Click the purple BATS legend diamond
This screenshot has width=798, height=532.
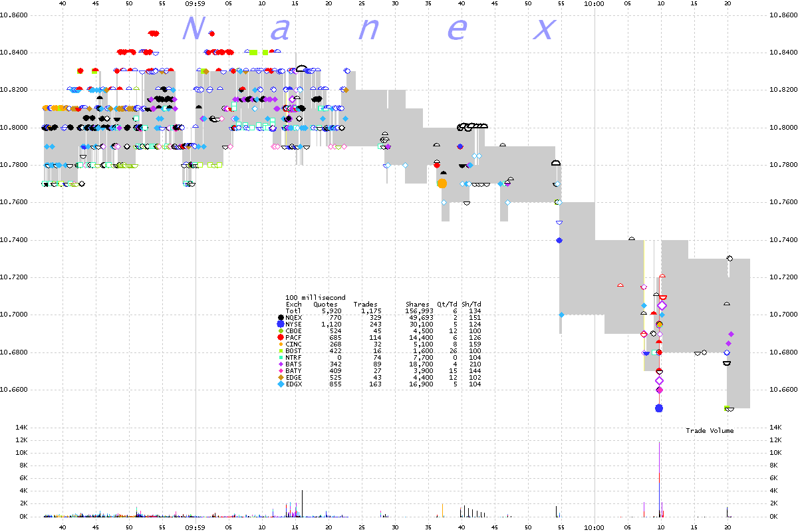click(281, 364)
